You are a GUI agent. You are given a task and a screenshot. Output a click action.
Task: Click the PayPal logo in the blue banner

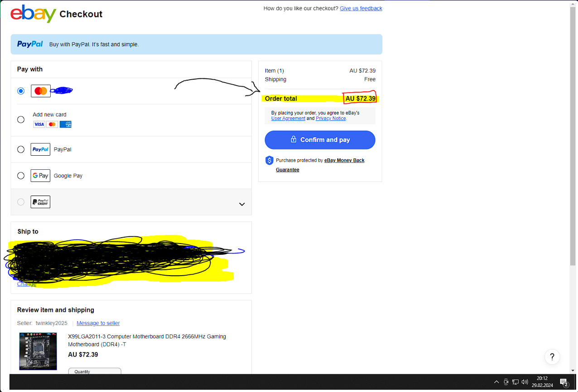point(30,44)
